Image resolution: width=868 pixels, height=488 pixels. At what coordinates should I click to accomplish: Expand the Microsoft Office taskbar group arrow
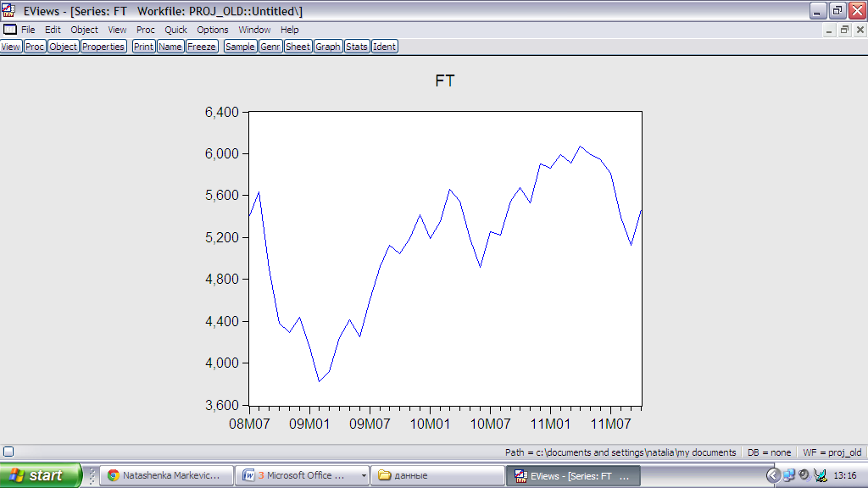(x=364, y=475)
